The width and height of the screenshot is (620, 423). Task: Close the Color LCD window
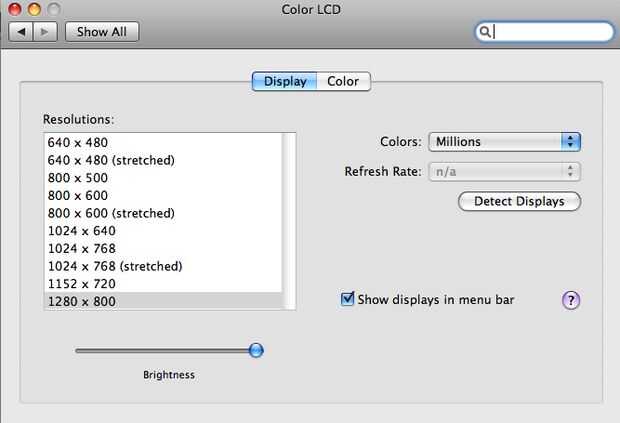15,10
